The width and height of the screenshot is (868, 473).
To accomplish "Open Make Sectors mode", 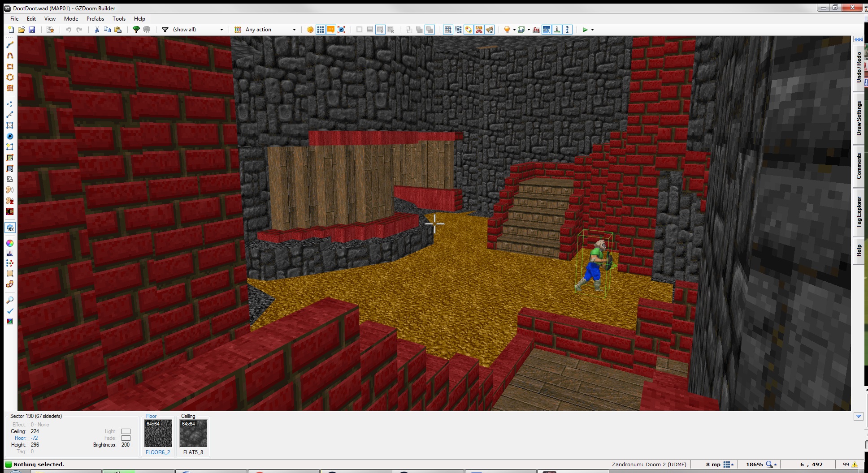I will [10, 147].
